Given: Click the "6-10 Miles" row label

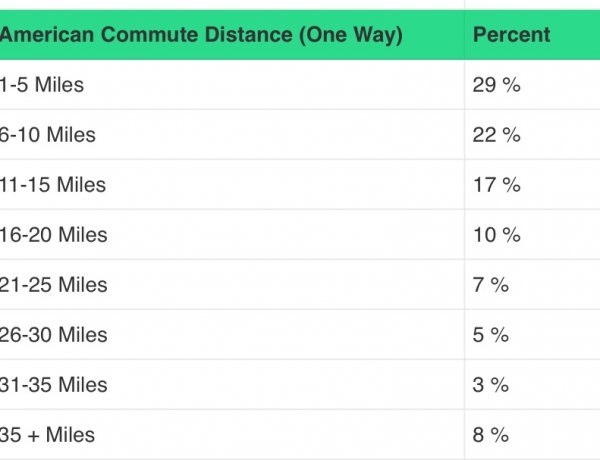Looking at the screenshot, I should 48,135.
